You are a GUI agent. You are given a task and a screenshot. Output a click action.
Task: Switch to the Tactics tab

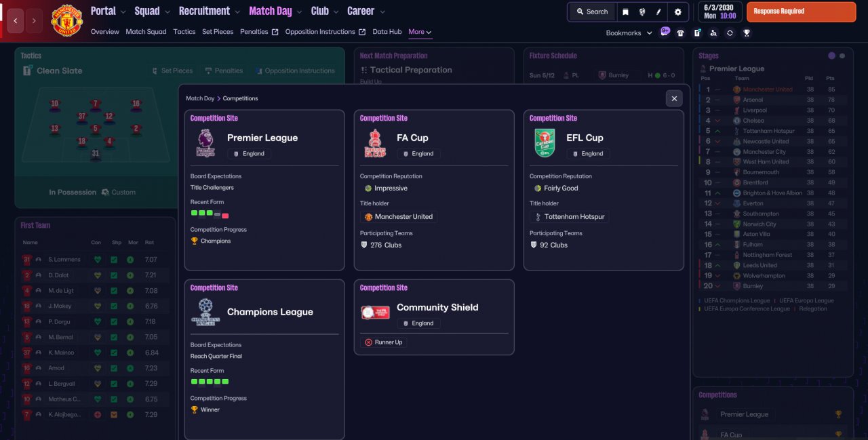pos(184,32)
